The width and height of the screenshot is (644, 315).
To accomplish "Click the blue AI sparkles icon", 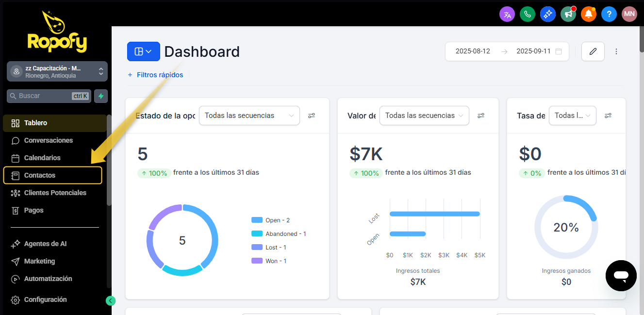I will point(548,14).
